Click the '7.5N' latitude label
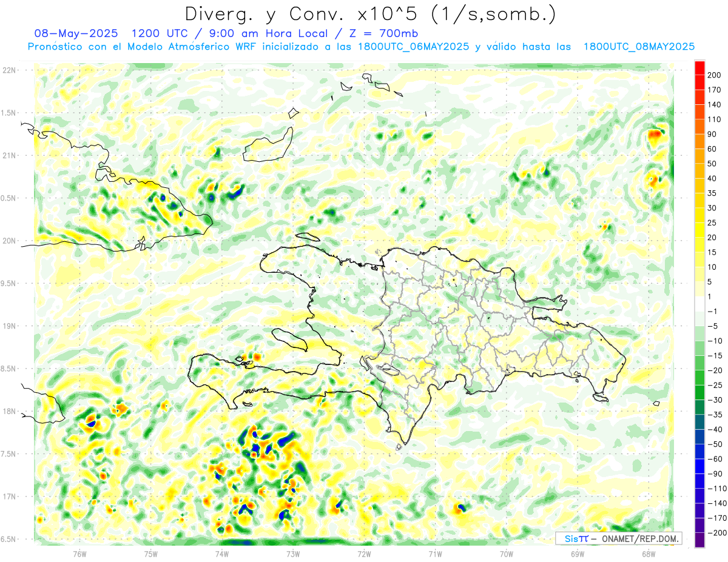728x562 pixels. click(8, 454)
